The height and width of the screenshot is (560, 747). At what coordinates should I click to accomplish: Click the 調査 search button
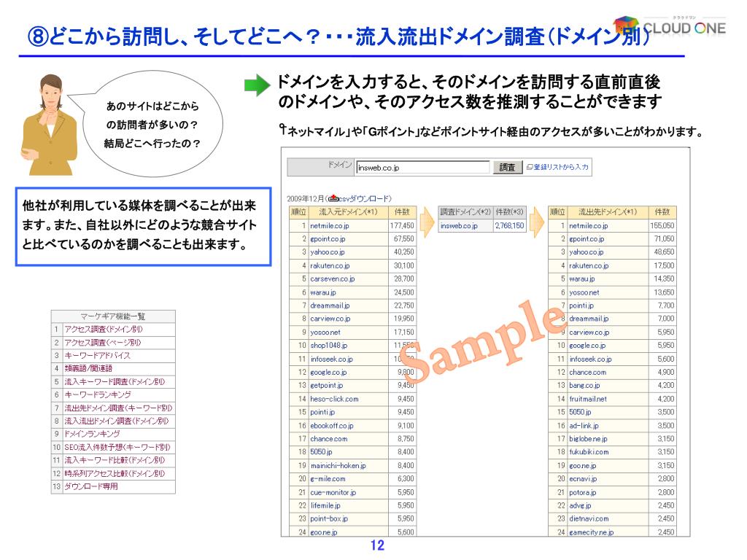pyautogui.click(x=507, y=168)
